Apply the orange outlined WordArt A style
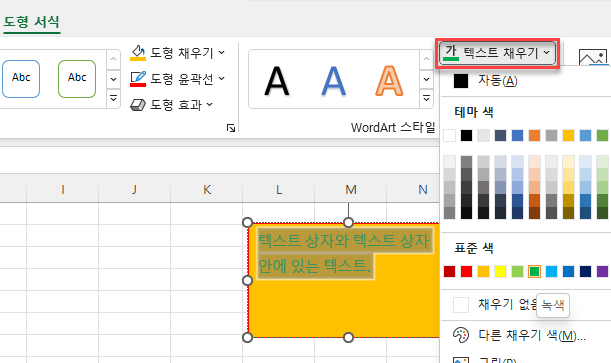This screenshot has height=363, width=611. tap(389, 81)
